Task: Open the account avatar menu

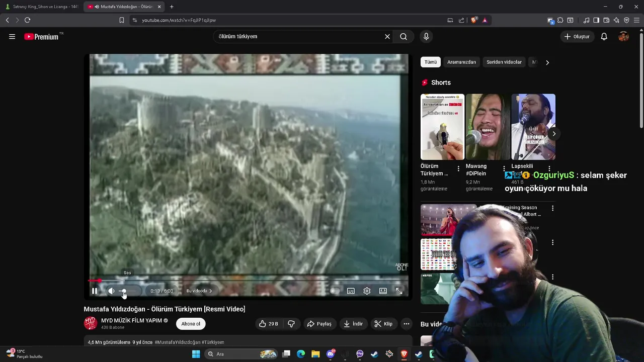Action: point(623,36)
